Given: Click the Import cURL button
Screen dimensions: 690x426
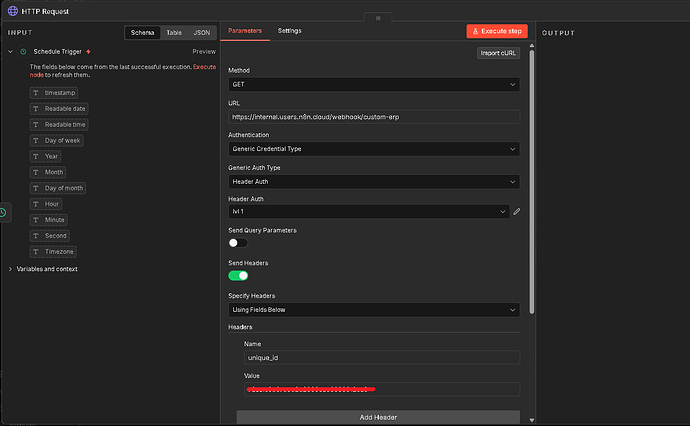Looking at the screenshot, I should [x=498, y=53].
